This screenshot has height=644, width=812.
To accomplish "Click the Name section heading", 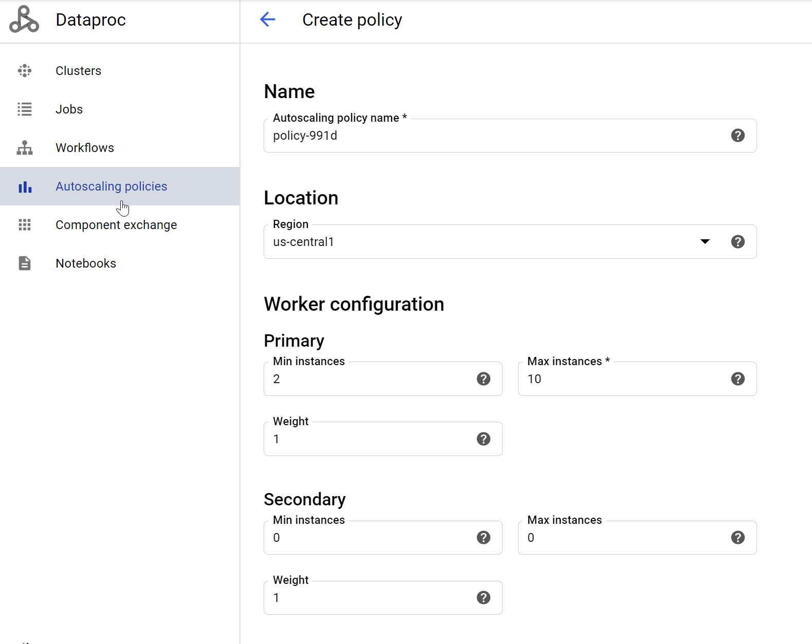I will tap(289, 91).
